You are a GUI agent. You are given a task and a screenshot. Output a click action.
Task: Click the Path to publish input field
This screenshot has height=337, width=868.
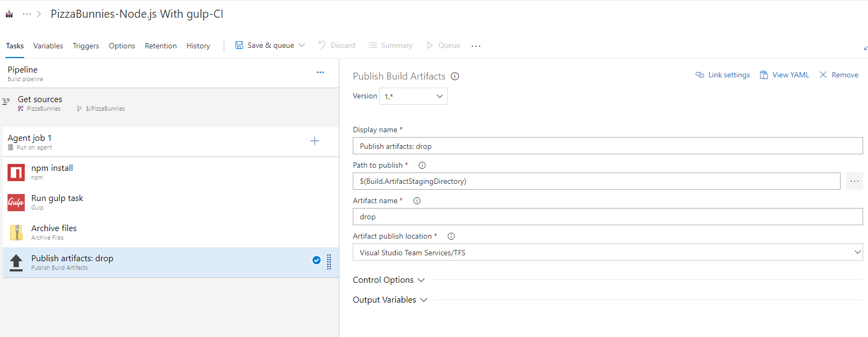click(x=596, y=181)
